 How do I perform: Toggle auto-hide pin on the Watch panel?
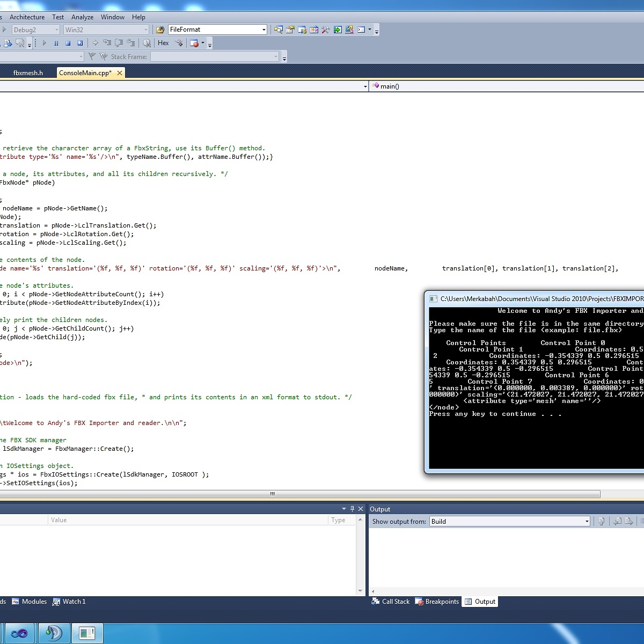(352, 509)
